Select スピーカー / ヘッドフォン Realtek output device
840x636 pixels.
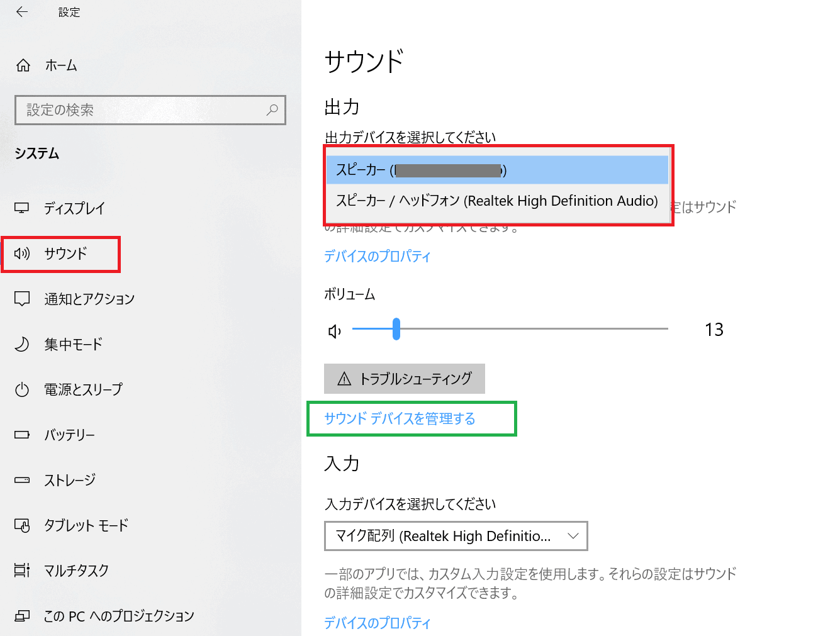pos(497,201)
